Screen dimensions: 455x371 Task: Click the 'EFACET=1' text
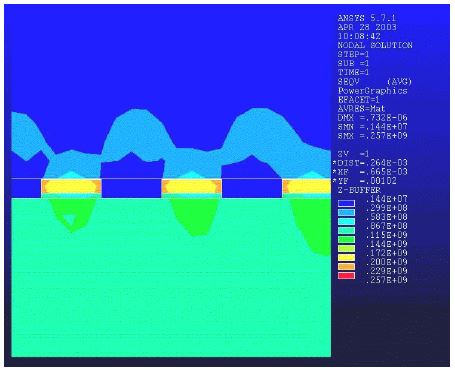coord(359,99)
